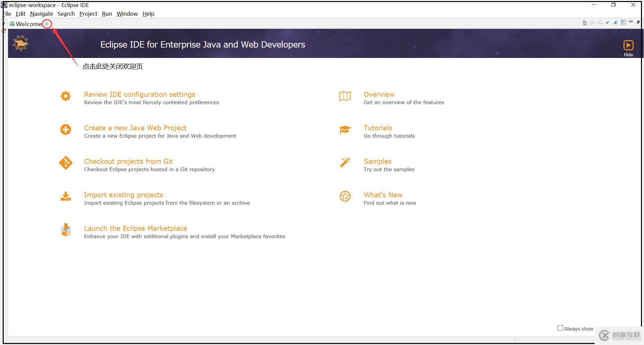Click the Overview map icon
The image size is (644, 345).
pos(345,96)
